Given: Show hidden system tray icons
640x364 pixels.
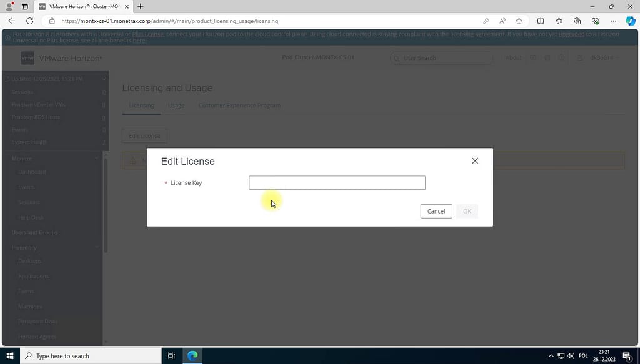Looking at the screenshot, I should (x=551, y=356).
